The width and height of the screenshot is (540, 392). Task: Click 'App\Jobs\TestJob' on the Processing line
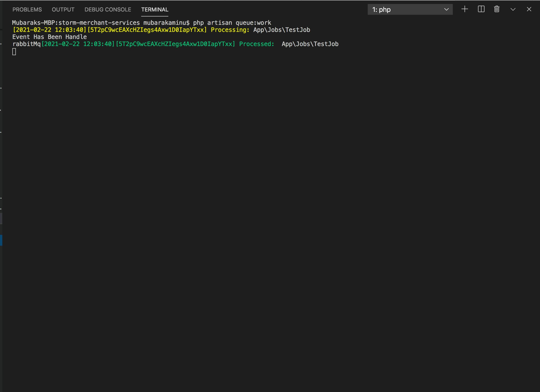pos(282,30)
